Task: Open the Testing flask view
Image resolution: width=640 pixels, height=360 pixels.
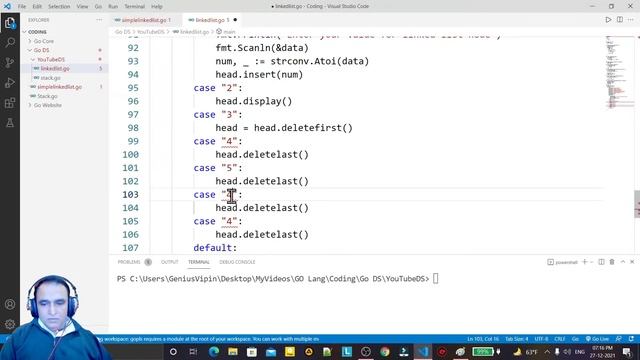Action: point(10,122)
